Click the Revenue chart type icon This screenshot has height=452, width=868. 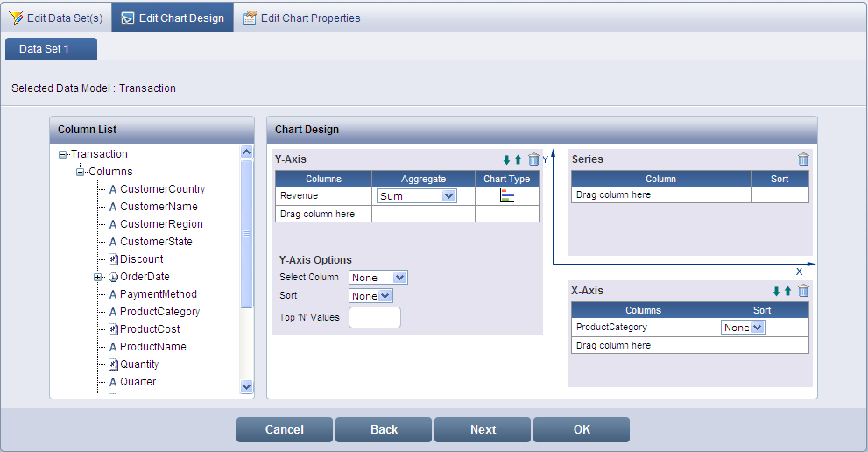pos(507,196)
